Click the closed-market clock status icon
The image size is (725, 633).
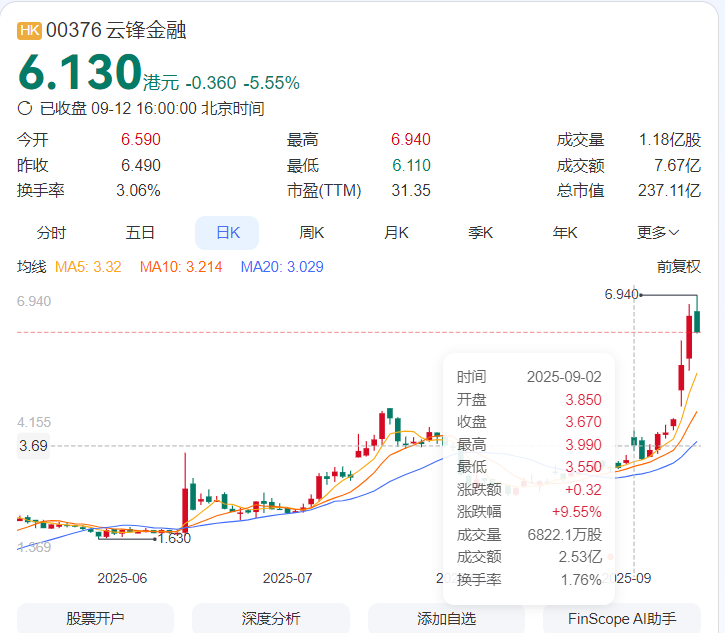pyautogui.click(x=25, y=109)
